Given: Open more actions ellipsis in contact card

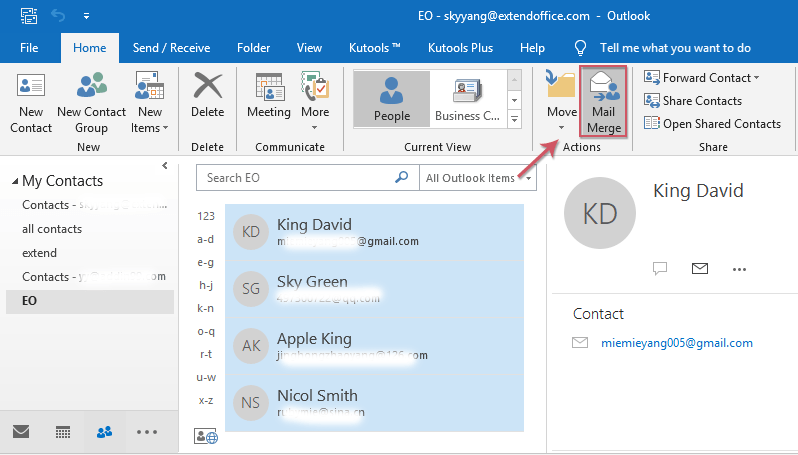Looking at the screenshot, I should (x=739, y=269).
